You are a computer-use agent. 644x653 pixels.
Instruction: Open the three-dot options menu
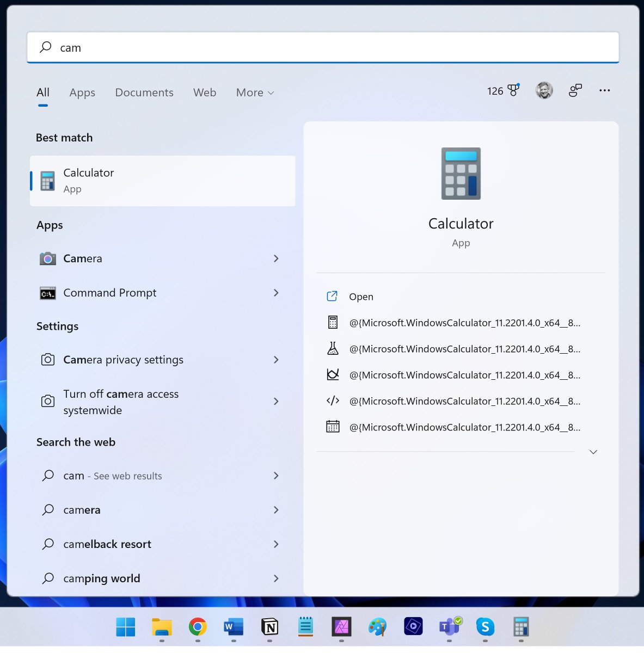pos(605,90)
